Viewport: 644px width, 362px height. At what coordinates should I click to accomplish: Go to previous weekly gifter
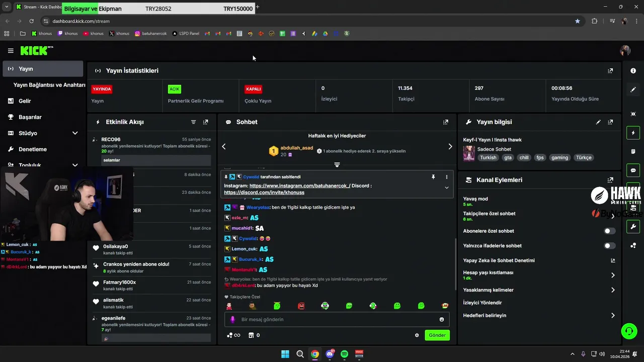pos(224,146)
